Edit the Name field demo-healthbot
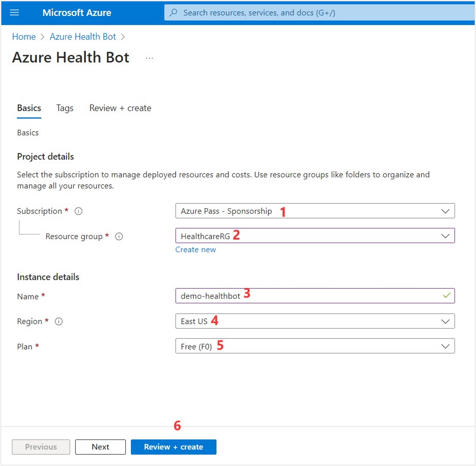The image size is (476, 466). tap(315, 296)
